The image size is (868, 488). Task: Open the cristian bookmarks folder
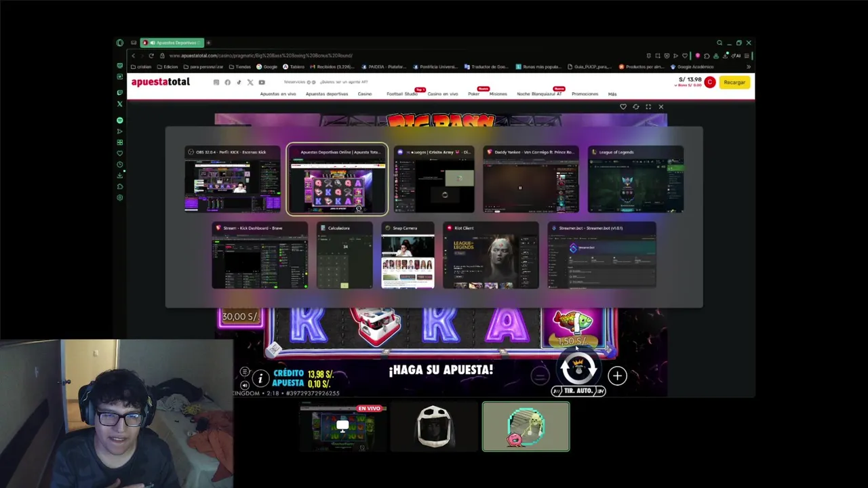tap(141, 67)
